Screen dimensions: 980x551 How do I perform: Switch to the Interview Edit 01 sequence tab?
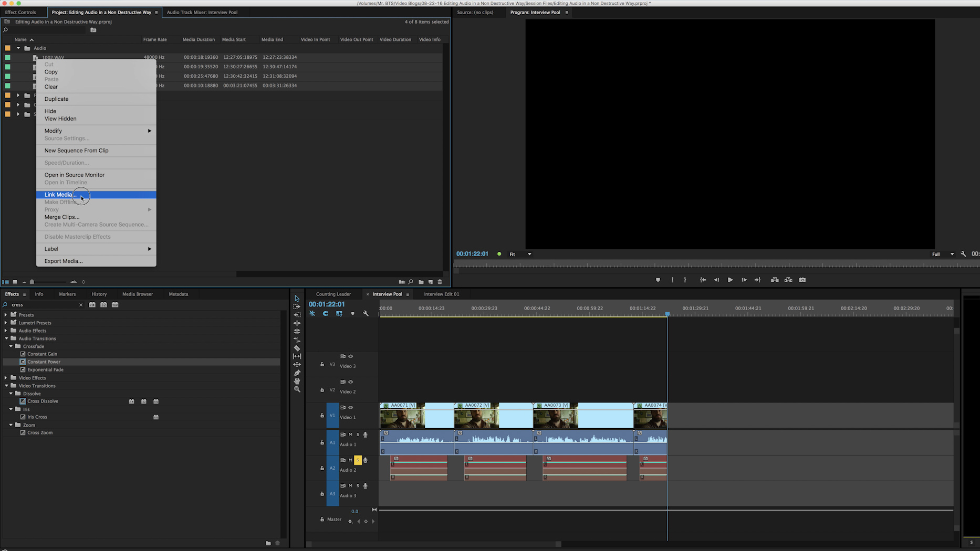point(441,294)
